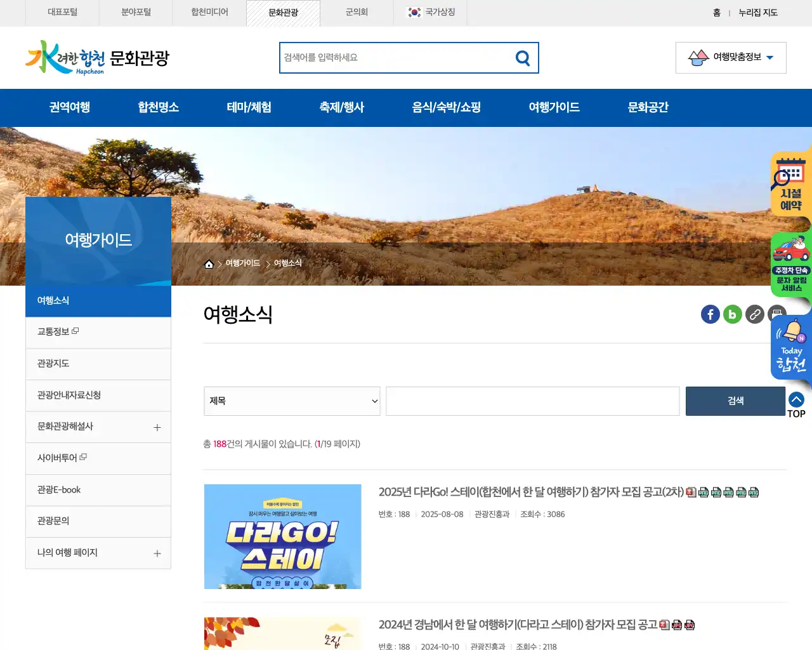Screen dimensions: 812x650
Task: Open the 여행맞춤정보 dropdown
Action: coord(731,57)
